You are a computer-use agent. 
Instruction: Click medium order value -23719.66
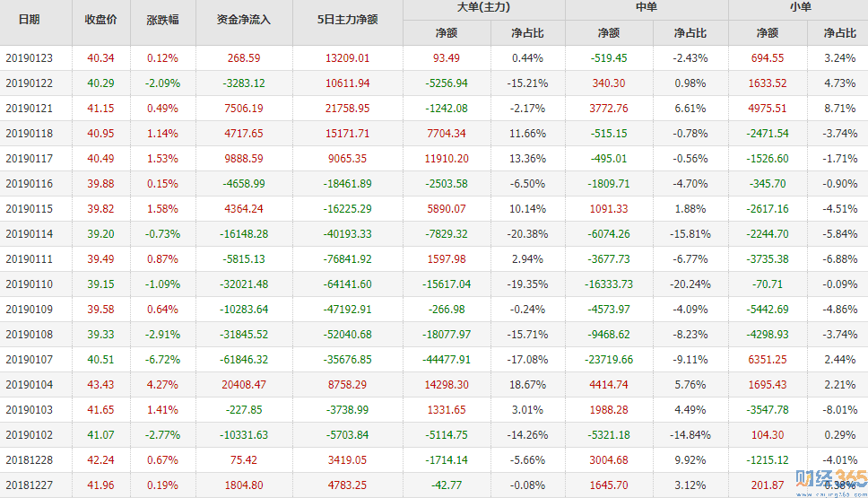[x=609, y=360]
